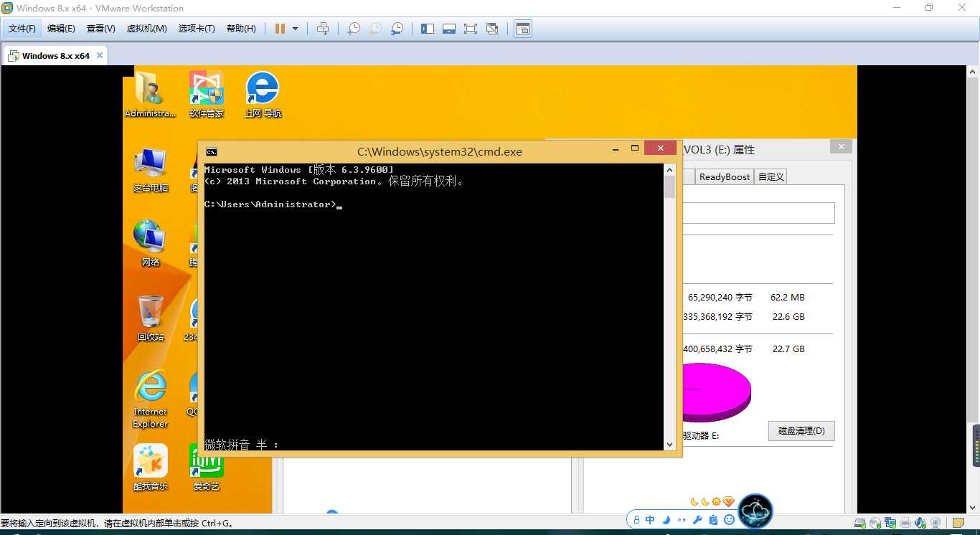The width and height of the screenshot is (980, 535).
Task: Open the Administrator folder desktop icon
Action: (x=149, y=95)
